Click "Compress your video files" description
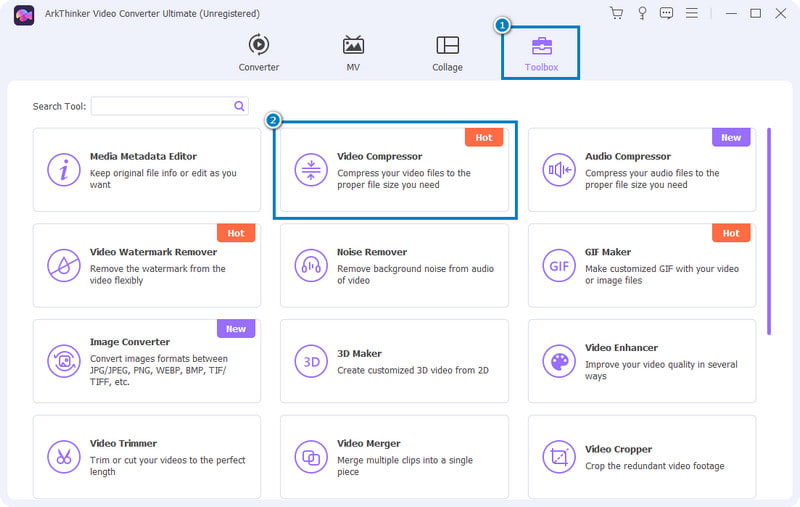This screenshot has width=800, height=507. (x=404, y=179)
